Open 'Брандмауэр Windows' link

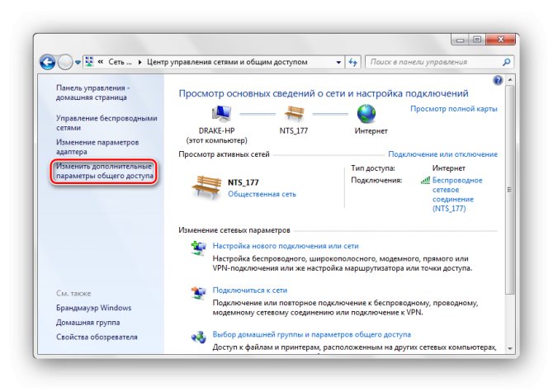93,308
